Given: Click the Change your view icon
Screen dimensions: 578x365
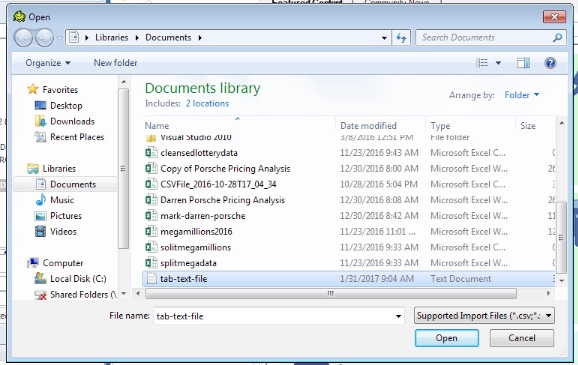Looking at the screenshot, I should tap(482, 63).
